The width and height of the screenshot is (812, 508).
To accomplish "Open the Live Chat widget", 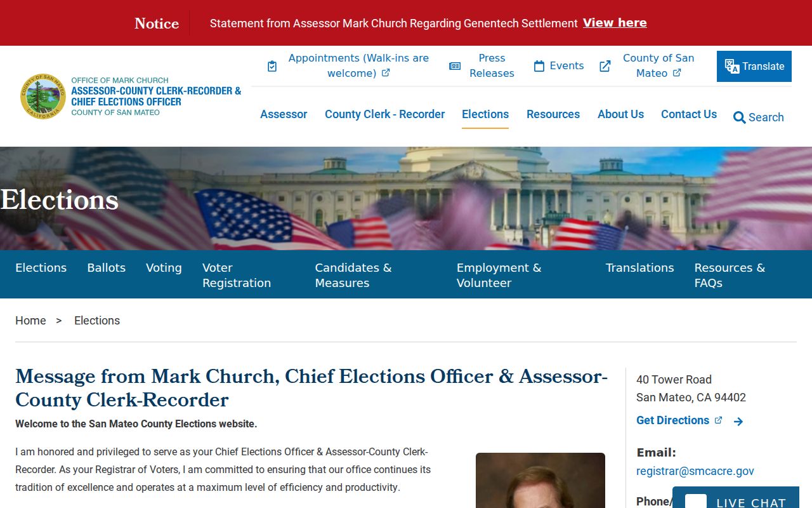I will tap(736, 498).
